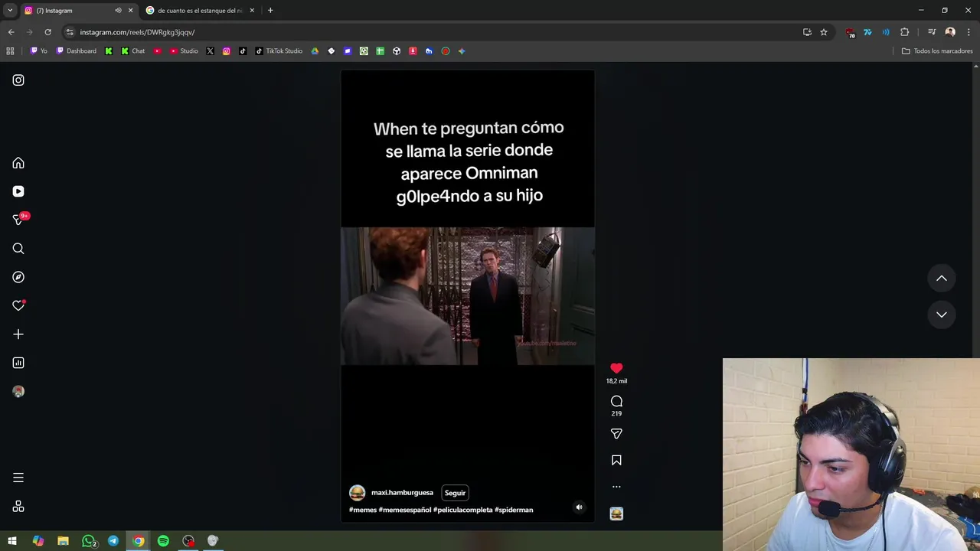Open the Yo bookmark

click(x=38, y=51)
